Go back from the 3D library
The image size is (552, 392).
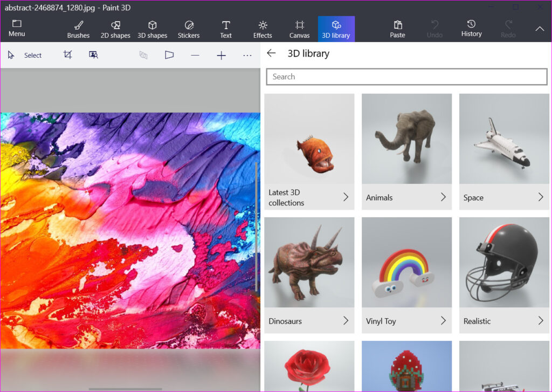271,53
